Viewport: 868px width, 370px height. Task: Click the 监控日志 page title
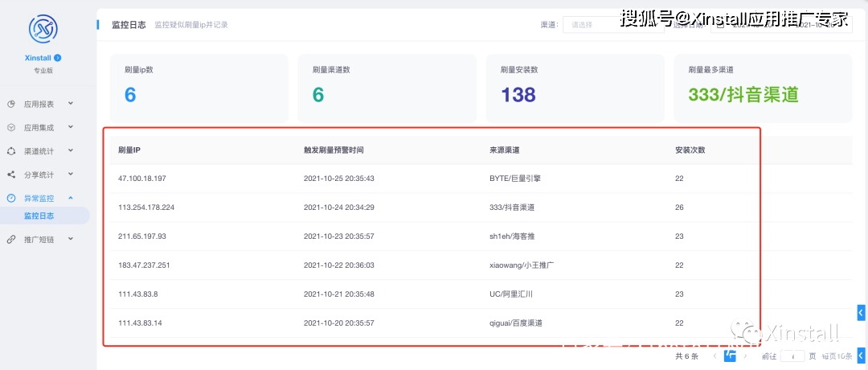click(x=129, y=25)
